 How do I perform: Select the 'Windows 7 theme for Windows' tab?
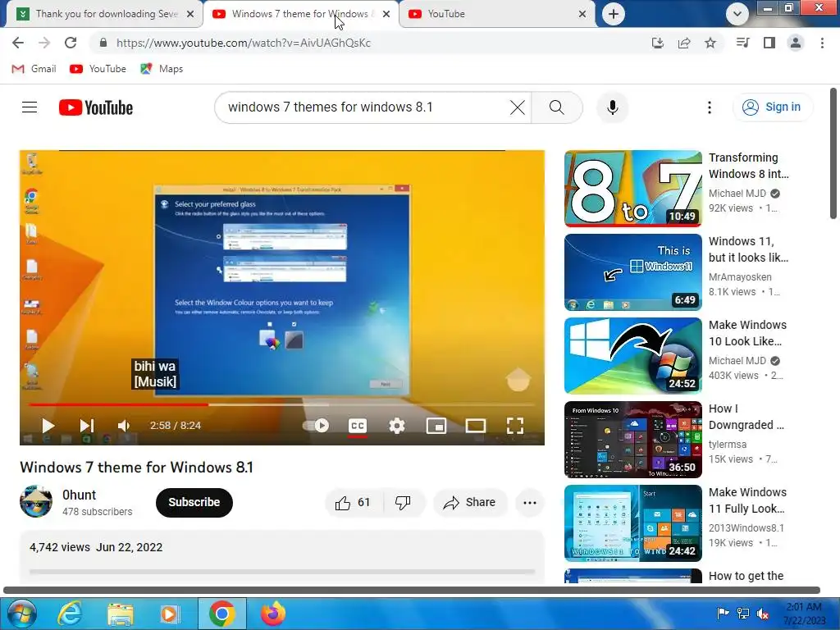300,14
